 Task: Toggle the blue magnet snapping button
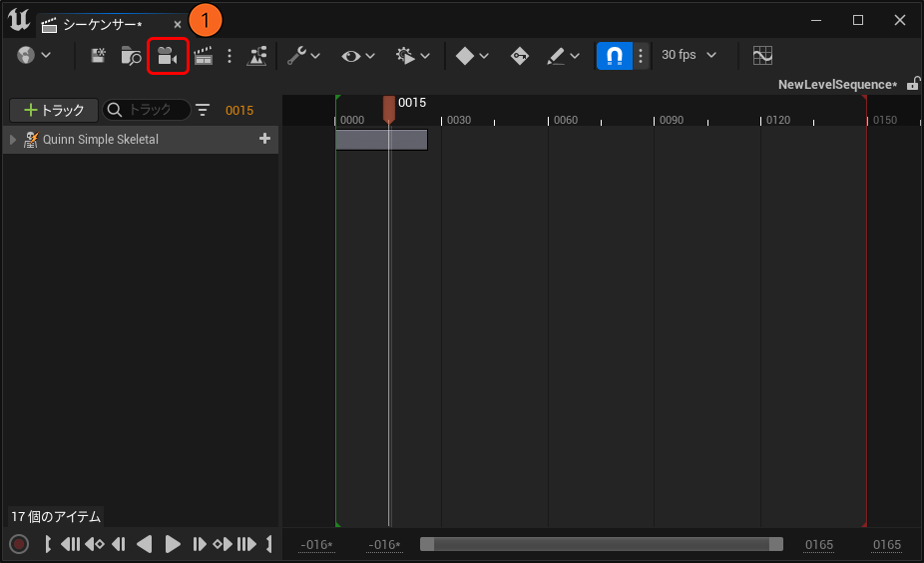(x=614, y=56)
